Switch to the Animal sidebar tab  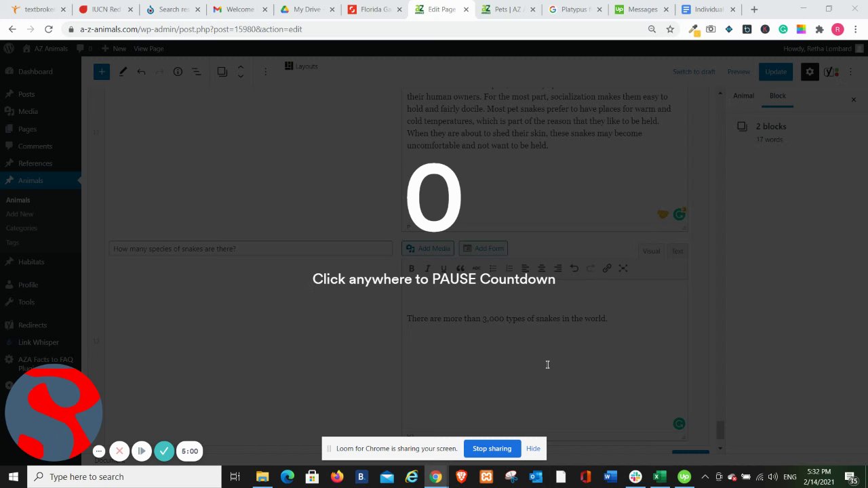click(x=743, y=96)
